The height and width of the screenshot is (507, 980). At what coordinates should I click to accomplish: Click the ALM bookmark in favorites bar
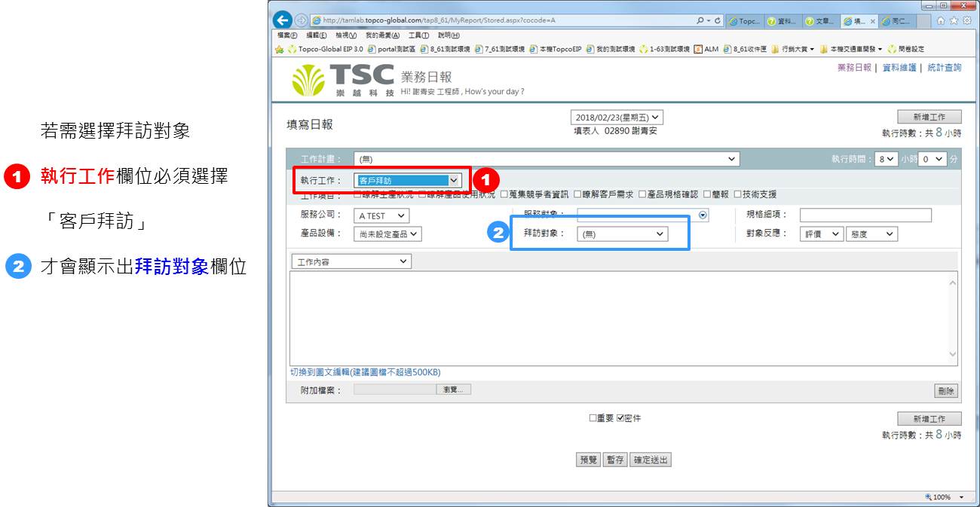pyautogui.click(x=706, y=49)
